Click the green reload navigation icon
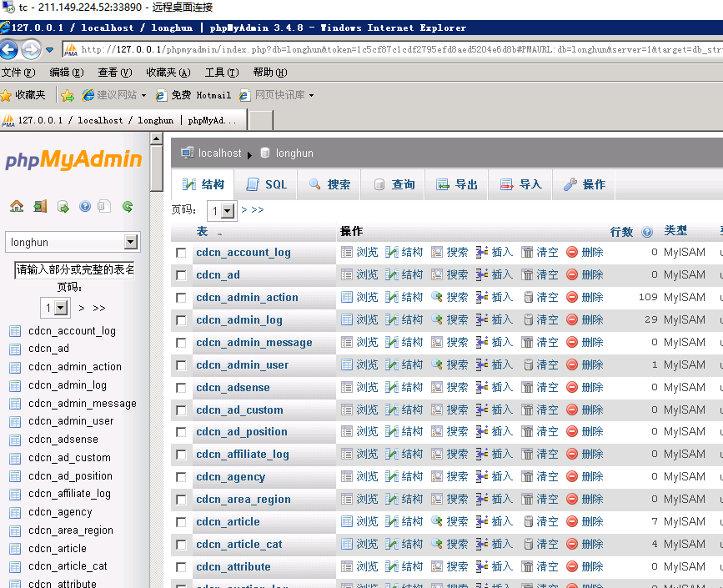The height and width of the screenshot is (588, 723). 128,206
